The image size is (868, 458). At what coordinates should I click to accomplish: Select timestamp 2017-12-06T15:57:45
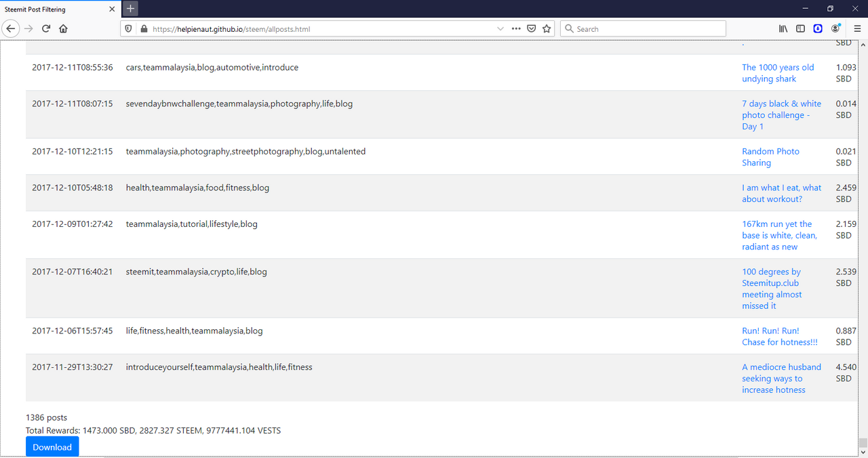[73, 331]
